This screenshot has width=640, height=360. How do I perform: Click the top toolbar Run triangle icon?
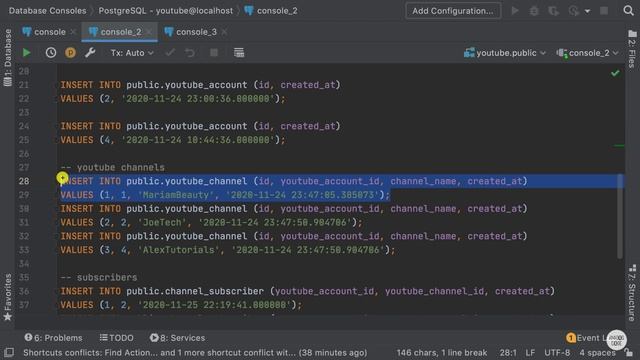tap(515, 11)
